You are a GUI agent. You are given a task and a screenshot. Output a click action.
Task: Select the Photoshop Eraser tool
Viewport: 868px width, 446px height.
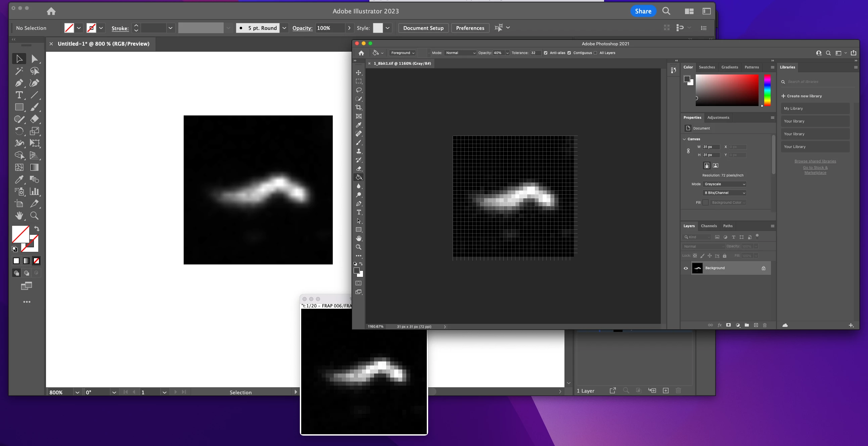(359, 168)
